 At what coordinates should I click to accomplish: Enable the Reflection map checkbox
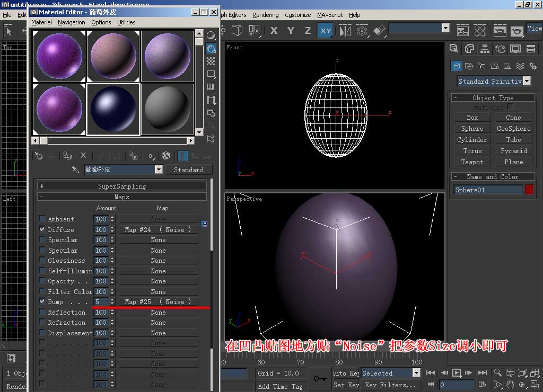tap(42, 311)
